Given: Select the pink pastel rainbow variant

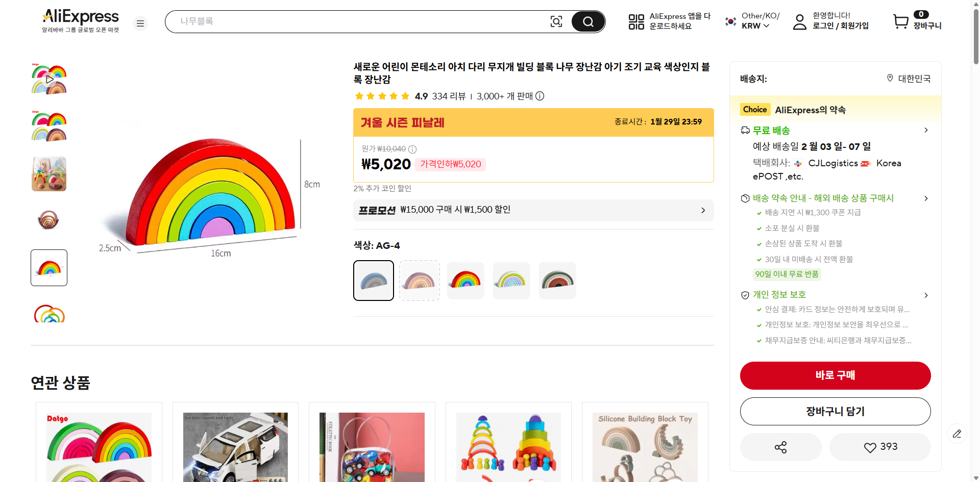Looking at the screenshot, I should [x=420, y=281].
